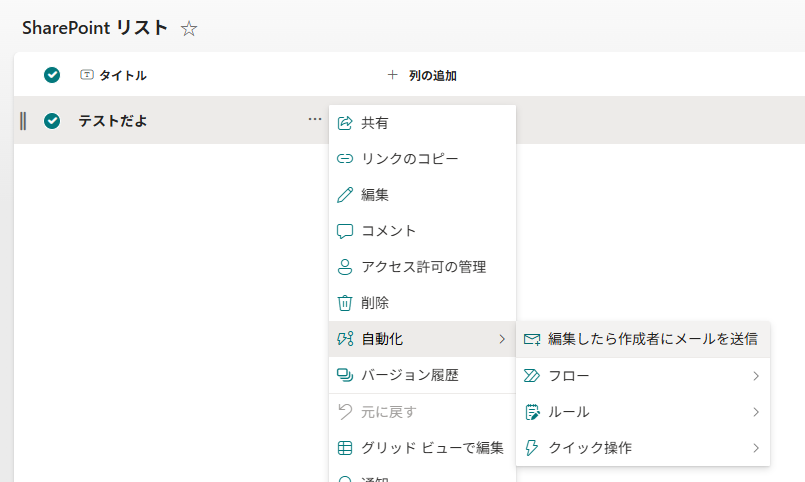Viewport: 805px width, 482px height.
Task: Click the 自動化 automation icon
Action: (x=345, y=339)
